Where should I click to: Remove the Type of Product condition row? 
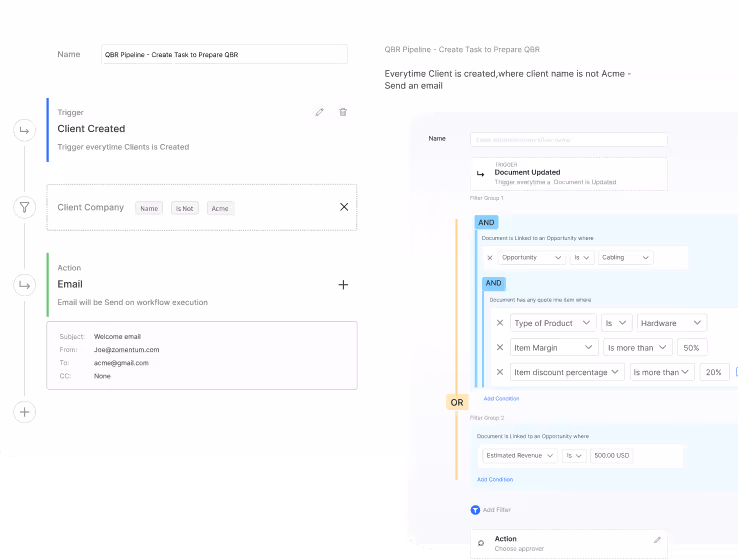point(500,323)
